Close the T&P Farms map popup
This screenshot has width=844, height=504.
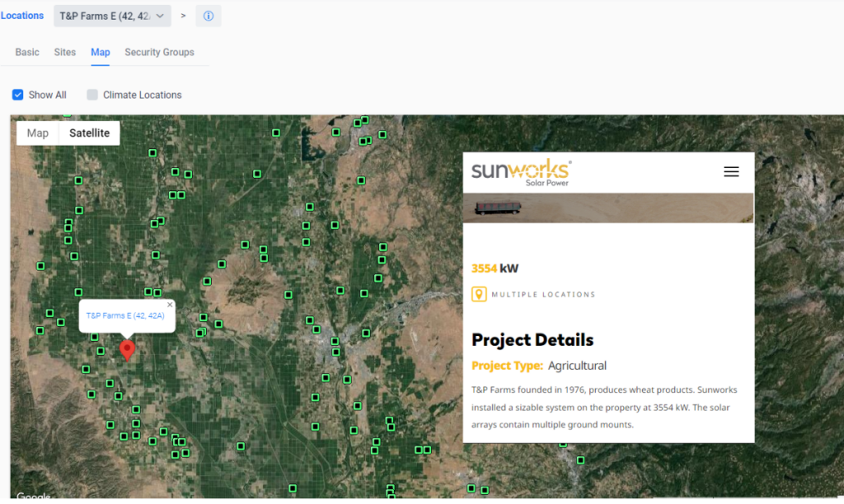pos(170,305)
